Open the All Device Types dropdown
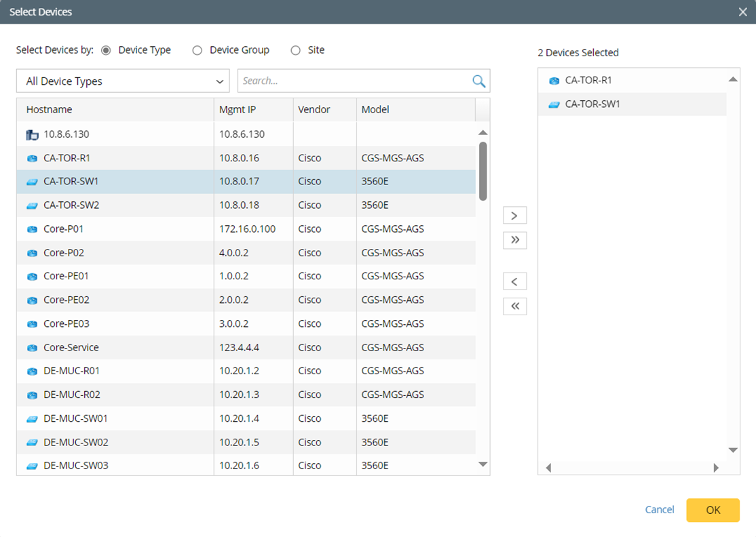 [x=123, y=81]
